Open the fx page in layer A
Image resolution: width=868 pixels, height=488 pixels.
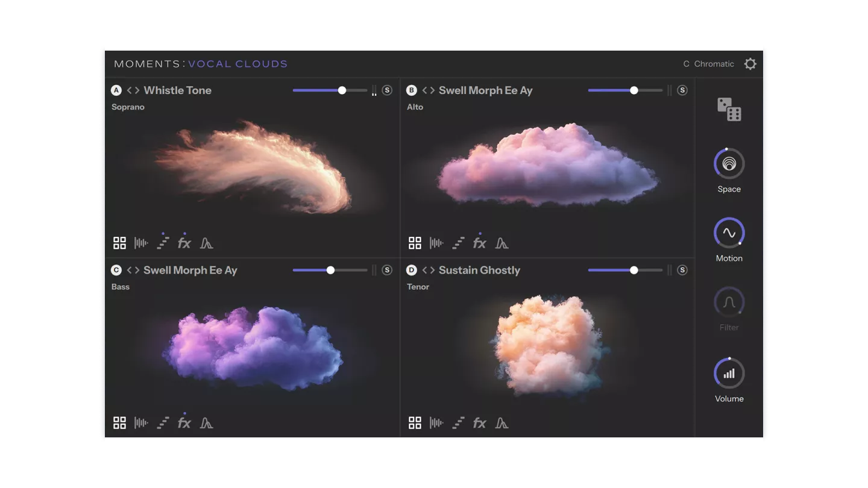tap(184, 243)
